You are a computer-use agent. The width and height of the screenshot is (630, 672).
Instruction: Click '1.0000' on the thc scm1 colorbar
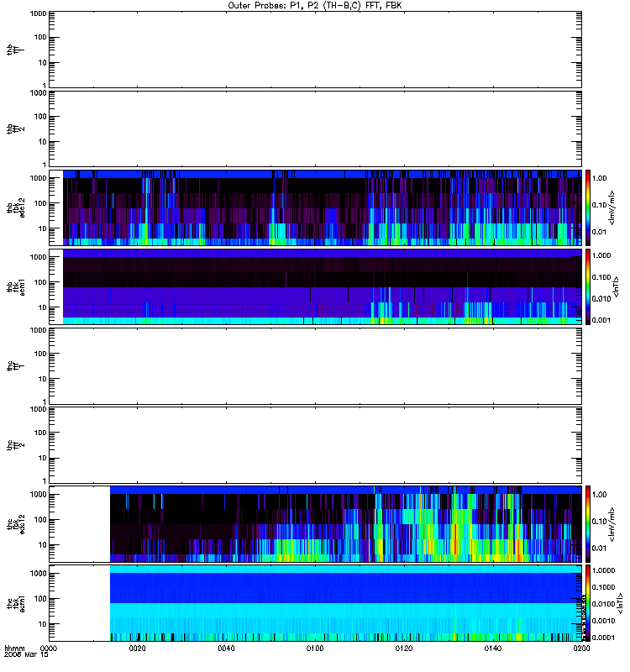point(603,570)
